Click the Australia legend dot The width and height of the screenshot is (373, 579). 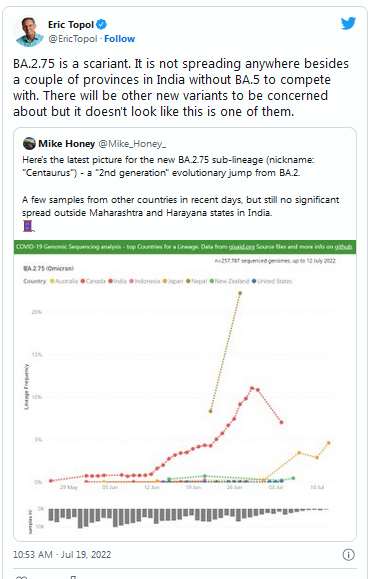tap(52, 281)
